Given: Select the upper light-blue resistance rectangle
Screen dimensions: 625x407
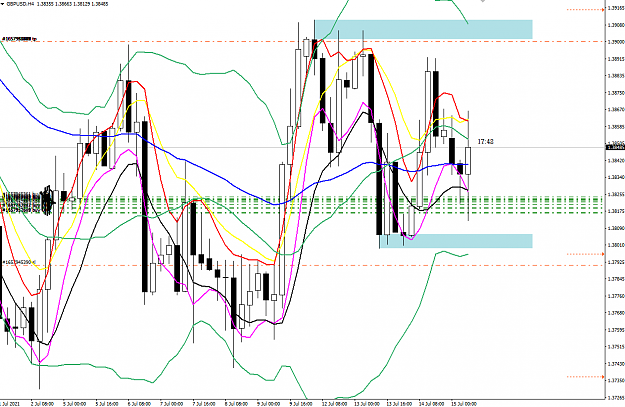Looking at the screenshot, I should [x=423, y=29].
